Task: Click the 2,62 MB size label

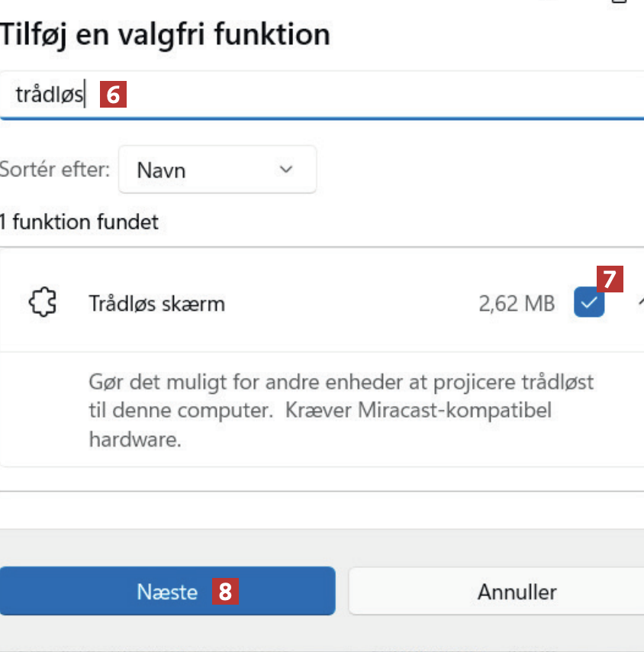Action: pos(517,304)
